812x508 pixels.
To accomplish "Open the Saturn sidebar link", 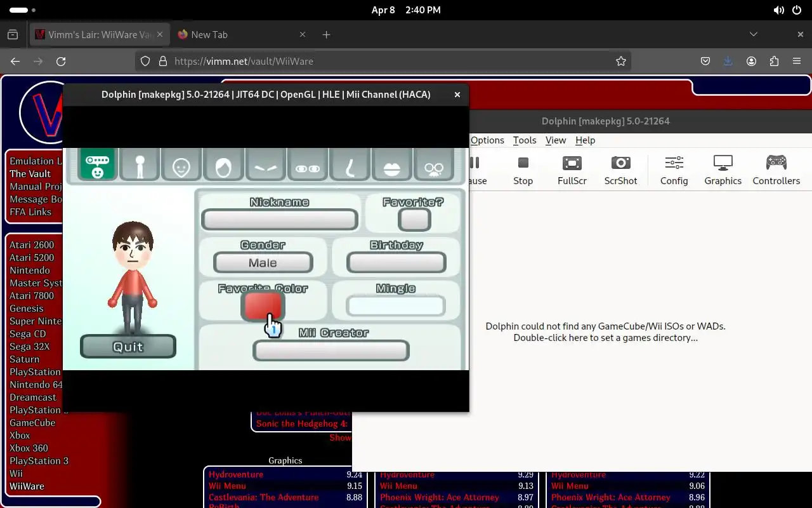I will (24, 359).
